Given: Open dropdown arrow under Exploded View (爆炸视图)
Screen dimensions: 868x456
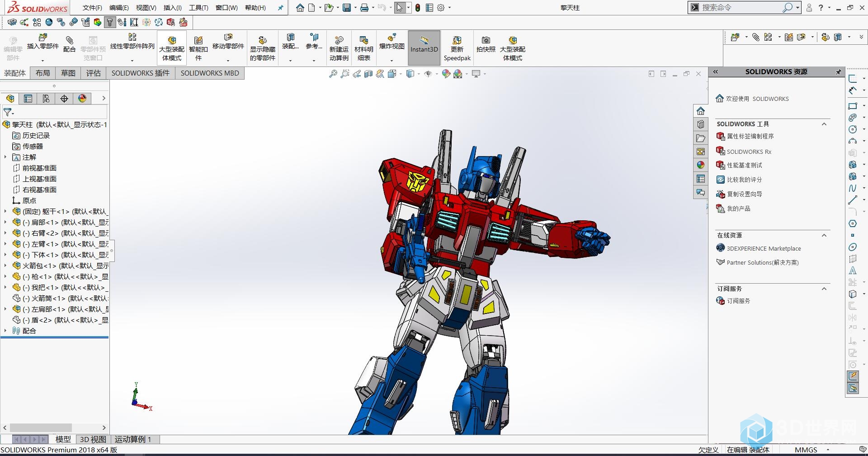Looking at the screenshot, I should [392, 60].
